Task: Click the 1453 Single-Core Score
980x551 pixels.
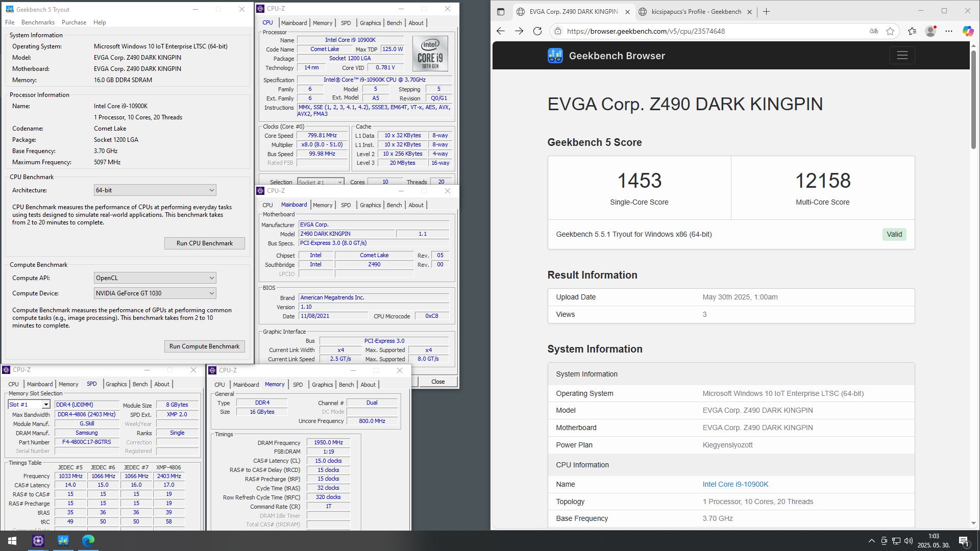Action: pos(639,181)
